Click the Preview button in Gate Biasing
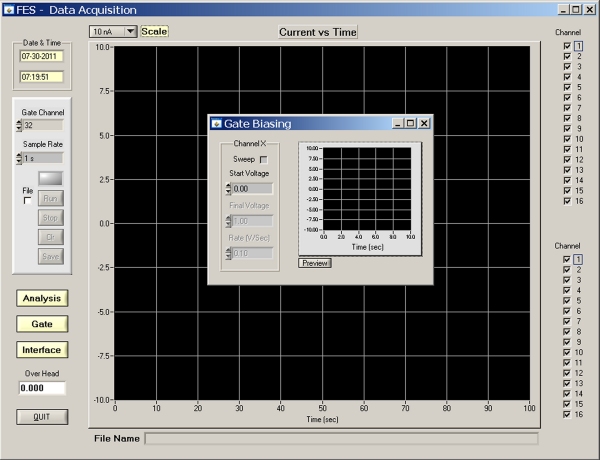The width and height of the screenshot is (600, 460). [x=314, y=263]
